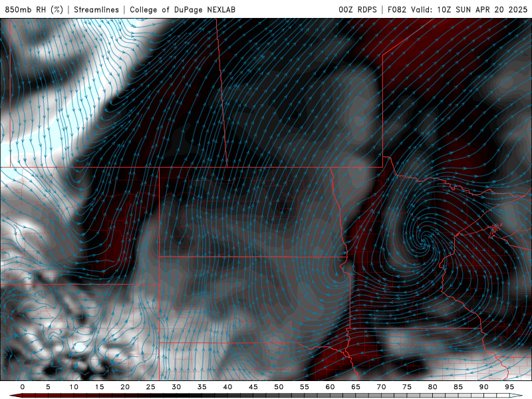Click the "10" colorbar label
The width and height of the screenshot is (532, 399).
(x=74, y=387)
